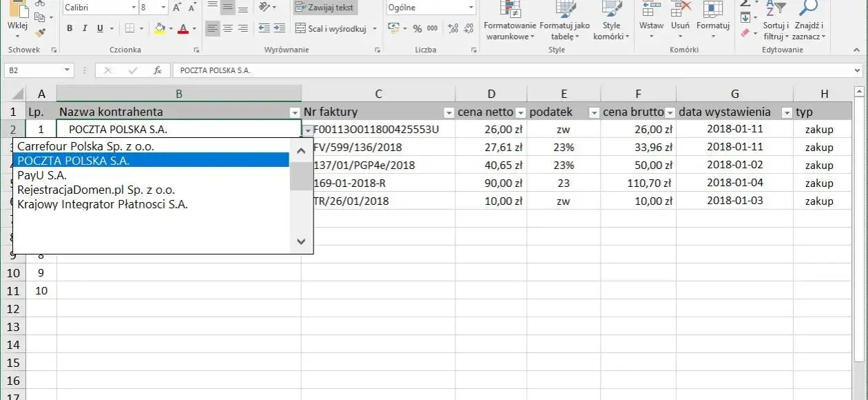Click the clear eraser icon
The image size is (868, 400).
(745, 32)
